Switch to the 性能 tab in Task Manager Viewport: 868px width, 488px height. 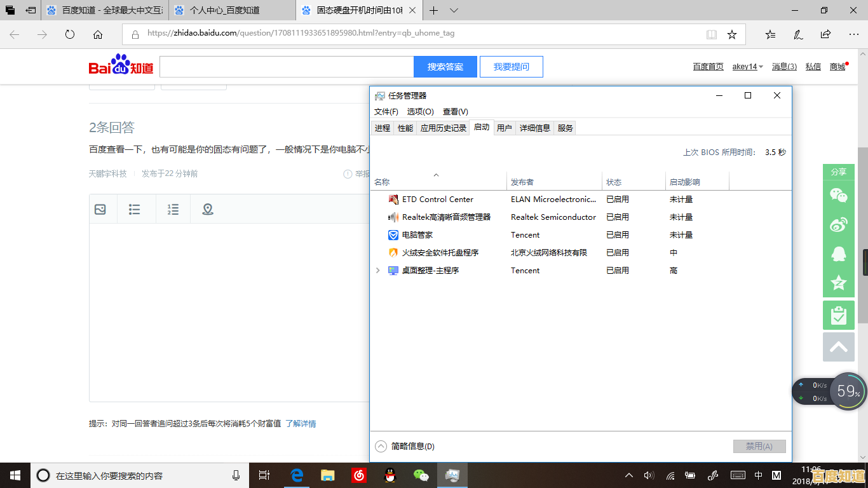point(405,127)
